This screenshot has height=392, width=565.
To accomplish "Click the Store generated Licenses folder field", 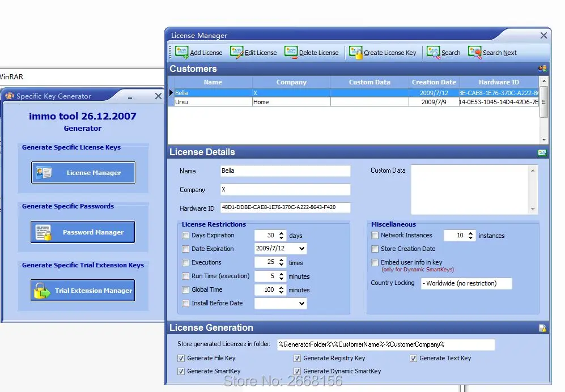I will (386, 344).
